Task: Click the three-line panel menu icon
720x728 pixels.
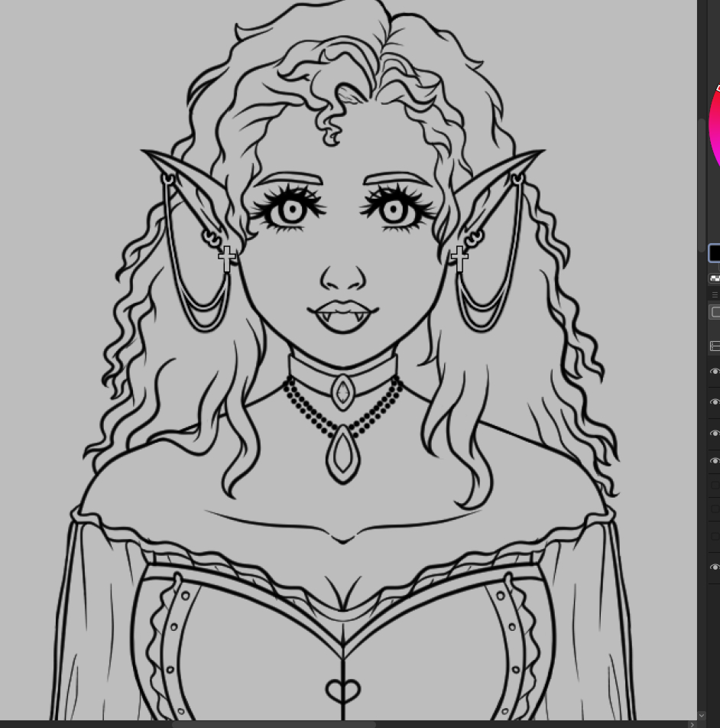Action: (x=715, y=294)
